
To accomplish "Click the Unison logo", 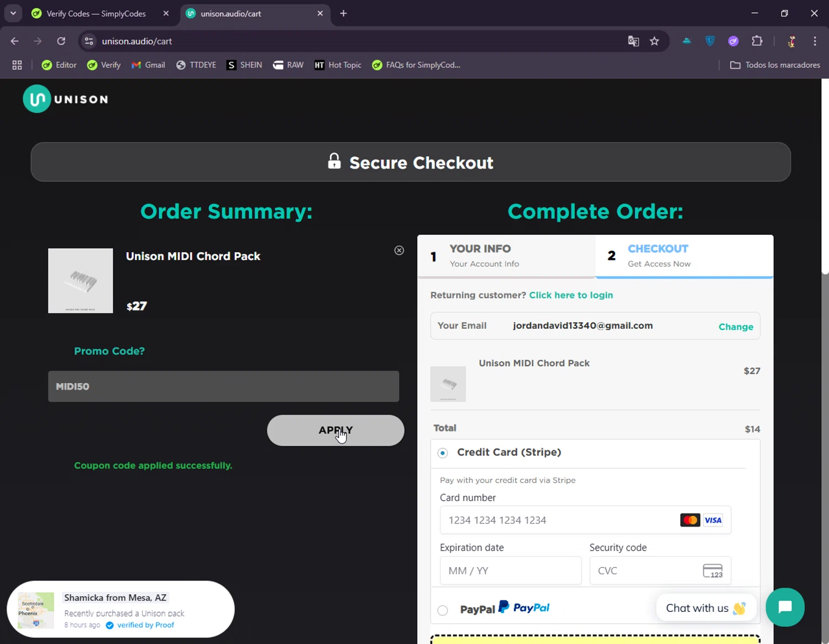I will (65, 99).
